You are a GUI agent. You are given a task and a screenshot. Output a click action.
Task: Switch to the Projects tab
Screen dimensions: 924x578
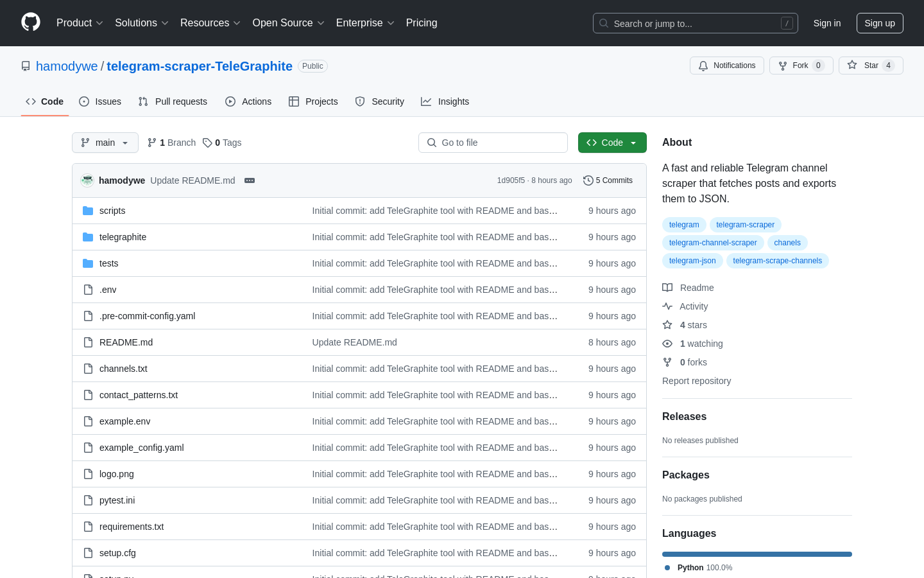click(313, 101)
